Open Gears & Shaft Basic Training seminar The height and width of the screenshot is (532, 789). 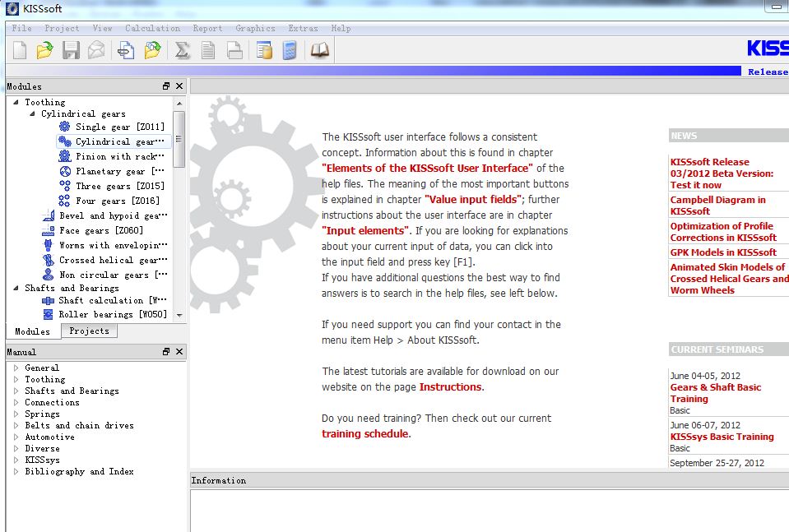(x=716, y=393)
